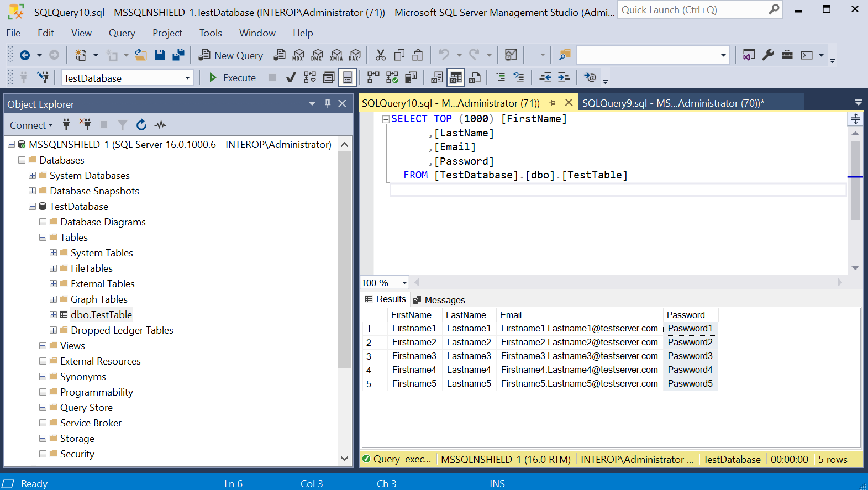The height and width of the screenshot is (490, 868).
Task: Open the File menu
Action: point(13,33)
